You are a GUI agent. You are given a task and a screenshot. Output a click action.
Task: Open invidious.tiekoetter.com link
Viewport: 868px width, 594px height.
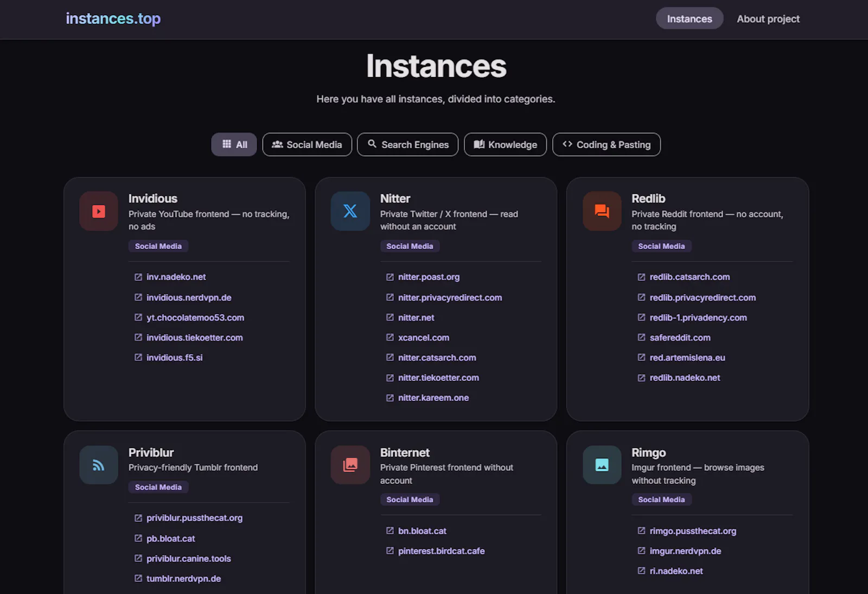[x=195, y=337]
